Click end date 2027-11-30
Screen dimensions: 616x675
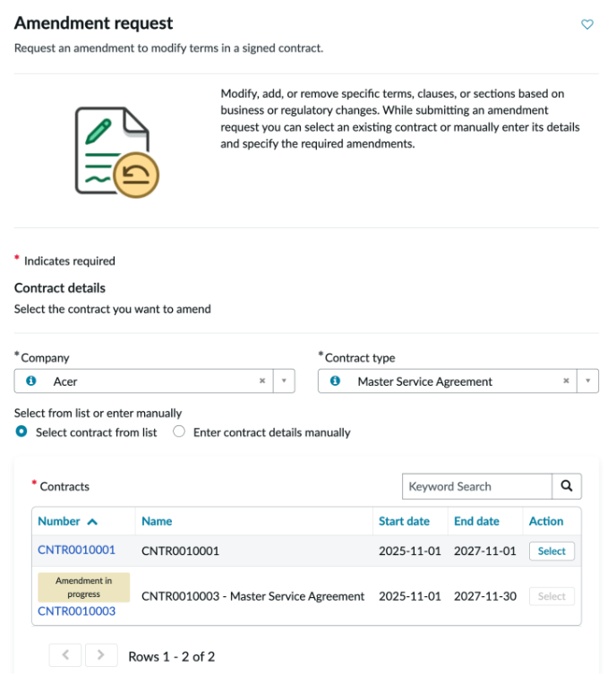[x=485, y=596]
